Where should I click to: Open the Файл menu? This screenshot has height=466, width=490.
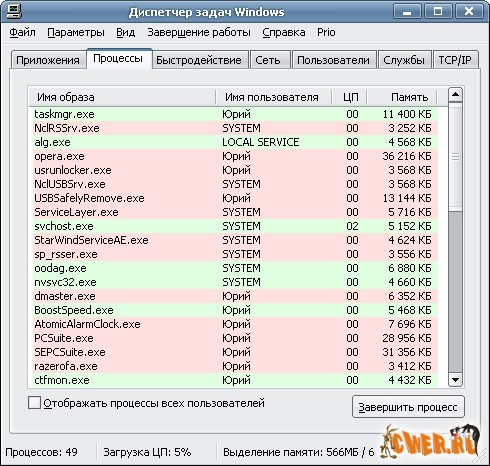(x=22, y=32)
